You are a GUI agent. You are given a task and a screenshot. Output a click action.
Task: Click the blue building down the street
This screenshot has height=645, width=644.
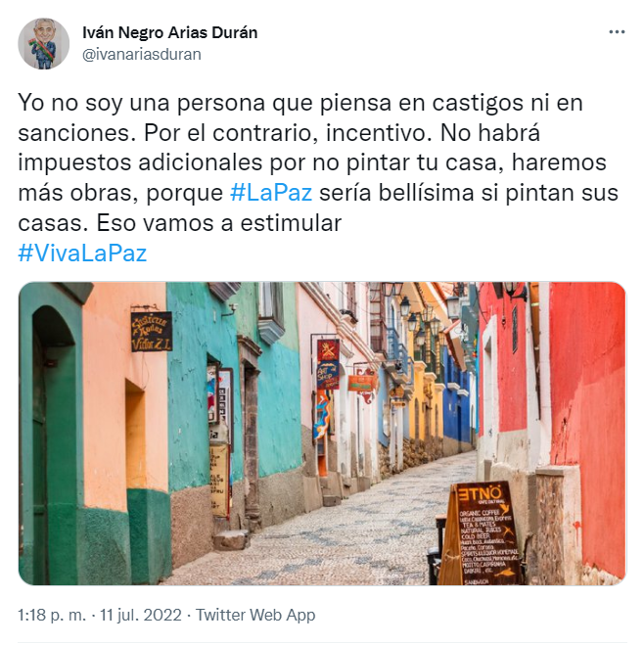tap(457, 401)
